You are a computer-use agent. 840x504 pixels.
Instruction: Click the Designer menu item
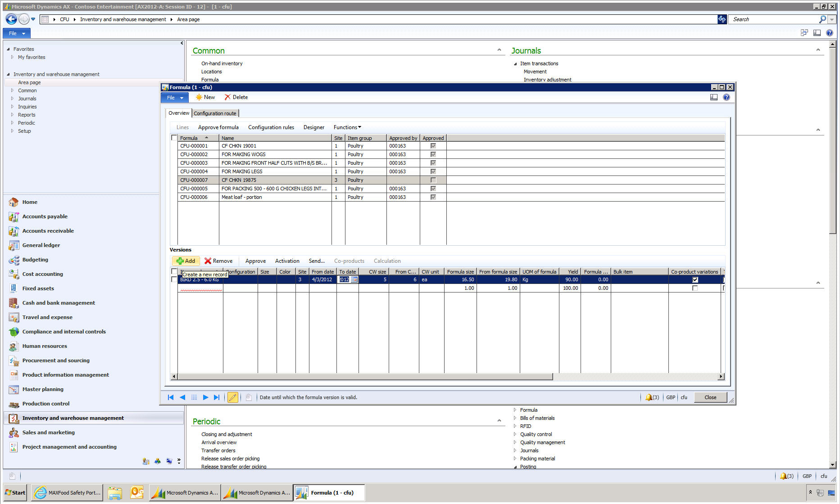[314, 127]
